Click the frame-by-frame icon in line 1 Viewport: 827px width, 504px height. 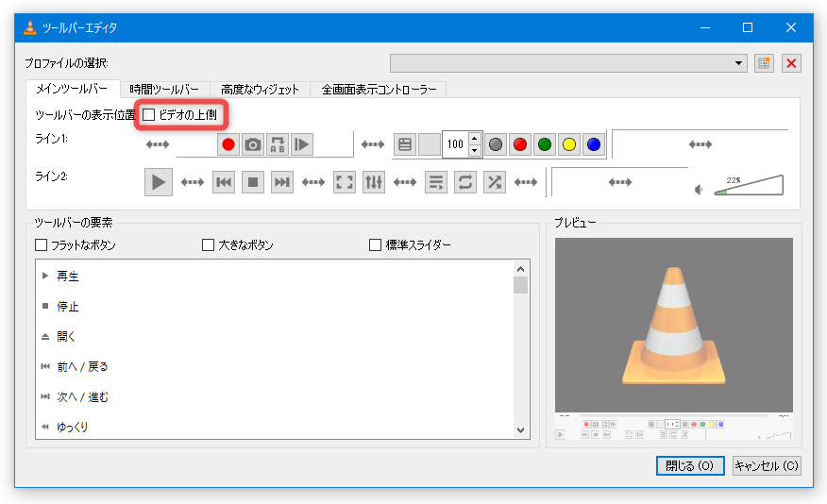tap(302, 144)
